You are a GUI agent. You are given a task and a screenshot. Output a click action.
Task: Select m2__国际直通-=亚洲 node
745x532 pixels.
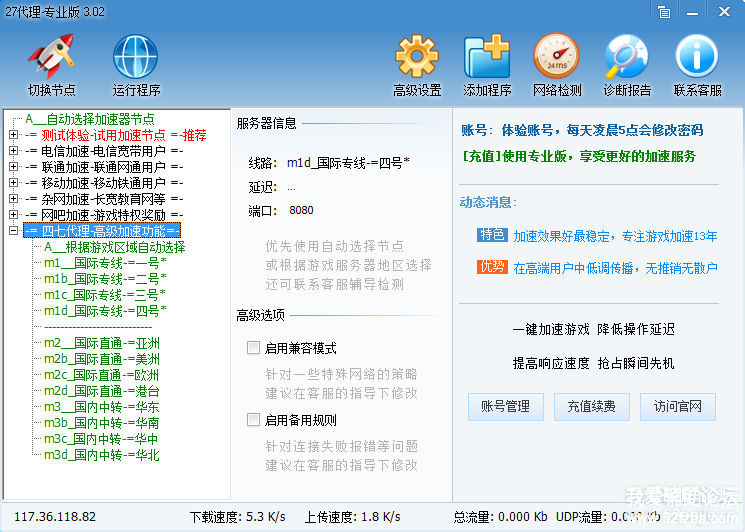tap(102, 343)
